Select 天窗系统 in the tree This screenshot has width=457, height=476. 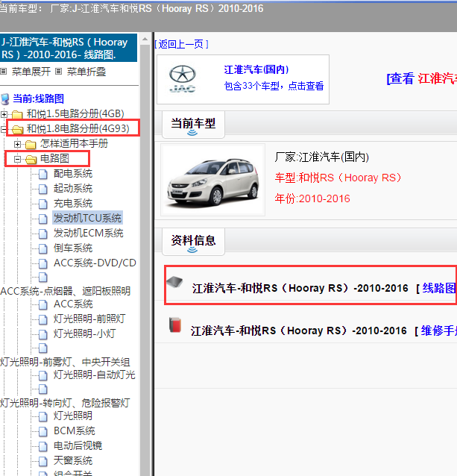73,460
